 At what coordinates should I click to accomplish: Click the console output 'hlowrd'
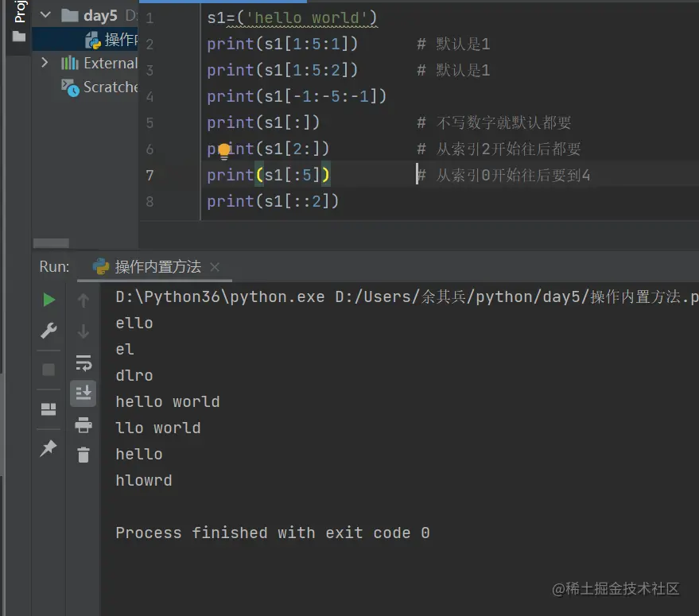click(144, 481)
